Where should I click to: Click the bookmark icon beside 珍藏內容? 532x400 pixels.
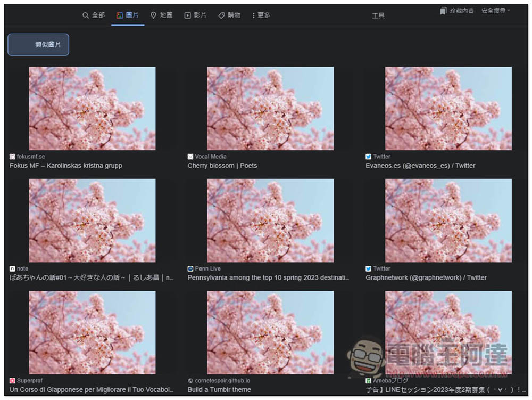click(443, 11)
